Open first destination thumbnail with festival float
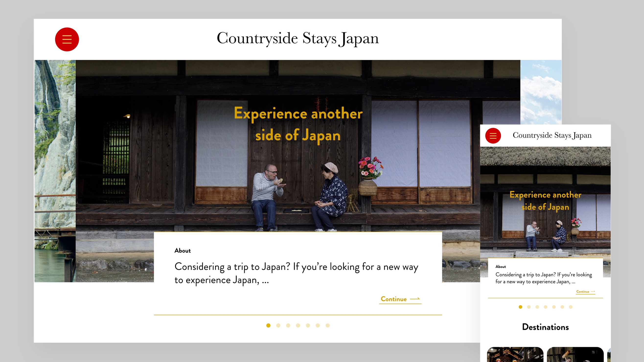Screen dimensions: 644x362 pyautogui.click(x=515, y=354)
